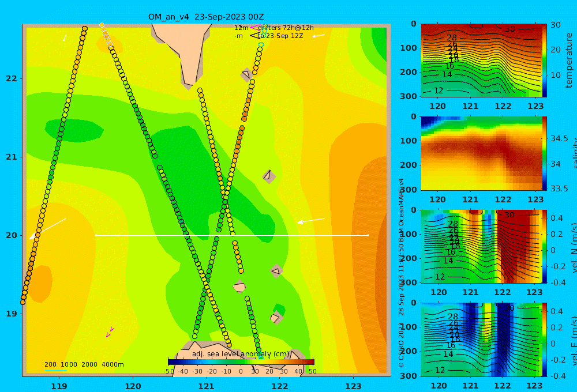Click the white 20N transect line on the map
Image resolution: width=577 pixels, height=392 pixels.
tap(232, 235)
